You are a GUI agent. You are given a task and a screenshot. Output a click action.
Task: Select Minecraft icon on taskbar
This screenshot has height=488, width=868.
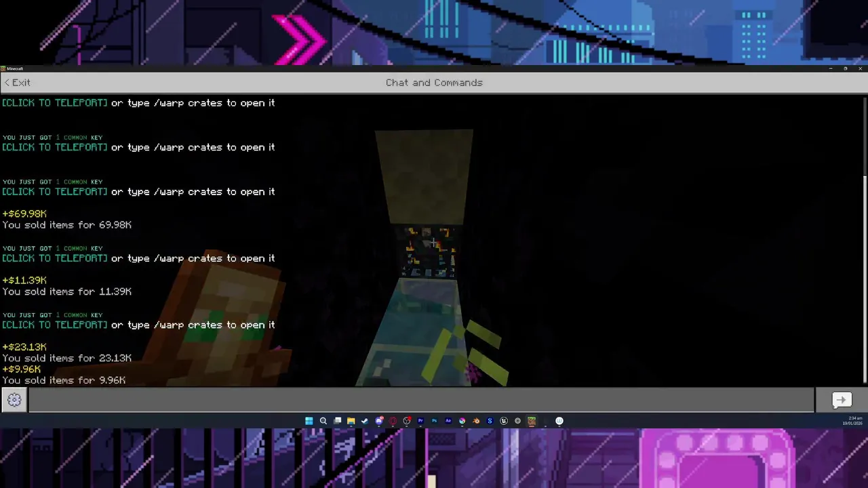532,421
